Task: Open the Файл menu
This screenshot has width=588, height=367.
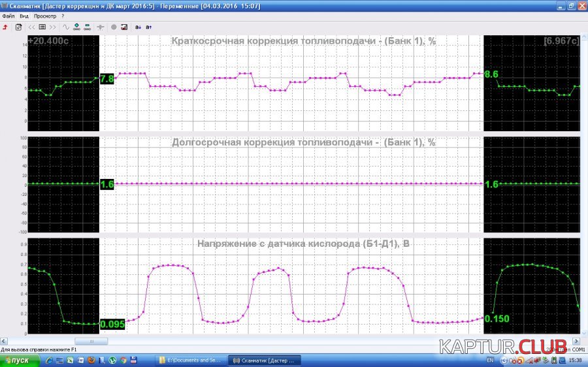Action: 8,16
